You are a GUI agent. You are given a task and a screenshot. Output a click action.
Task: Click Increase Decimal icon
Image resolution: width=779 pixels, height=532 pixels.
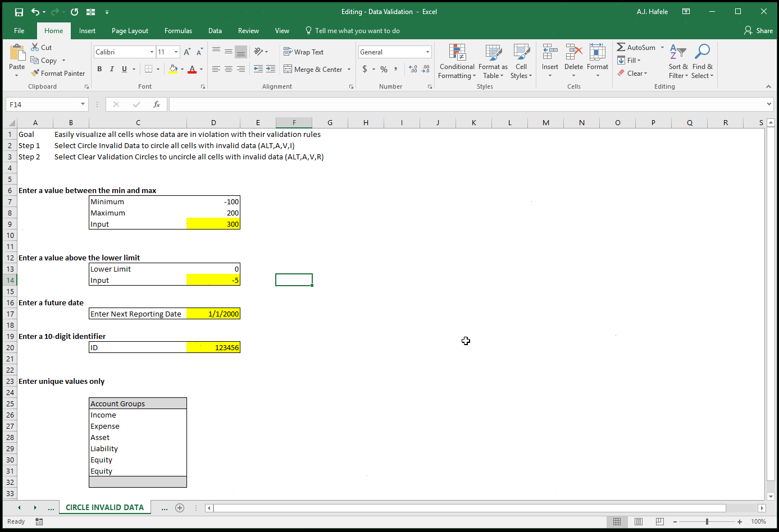click(413, 69)
